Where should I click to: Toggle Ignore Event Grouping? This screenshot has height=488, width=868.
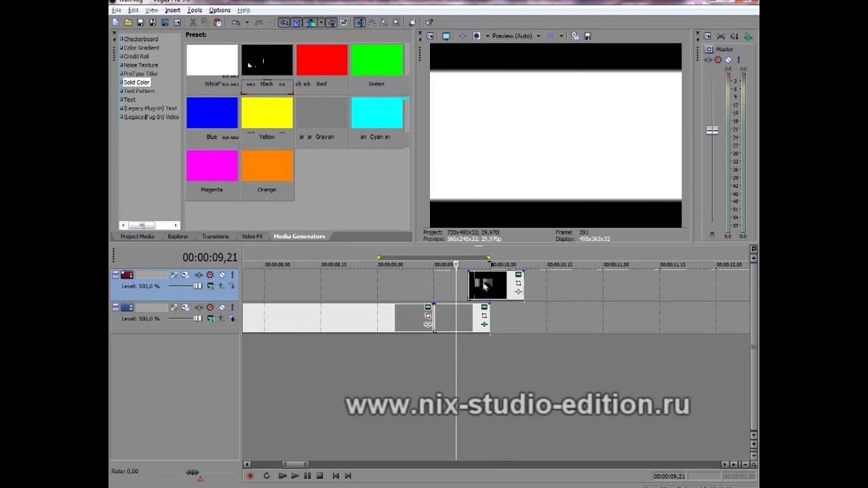point(344,22)
